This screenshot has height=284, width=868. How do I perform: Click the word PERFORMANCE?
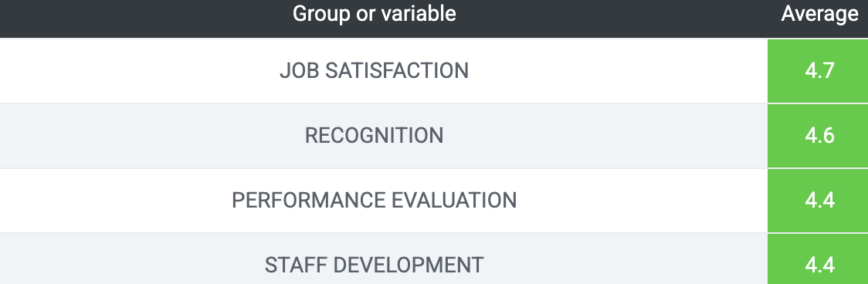click(309, 201)
